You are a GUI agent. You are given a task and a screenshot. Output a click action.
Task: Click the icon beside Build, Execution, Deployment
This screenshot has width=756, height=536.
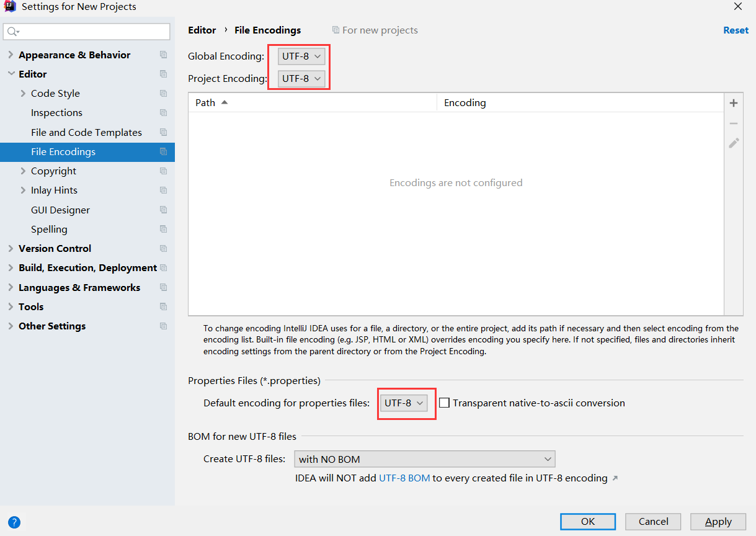[x=163, y=267]
